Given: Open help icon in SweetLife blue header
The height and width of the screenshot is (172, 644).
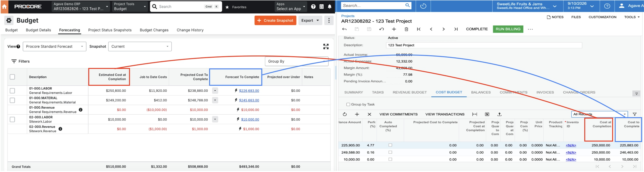Looking at the screenshot, I should (x=607, y=6).
